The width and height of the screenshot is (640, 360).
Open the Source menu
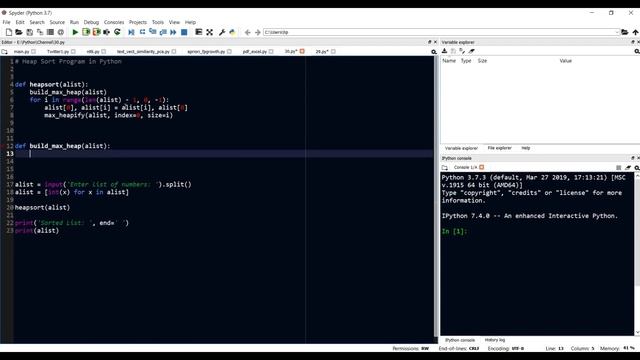(57, 22)
